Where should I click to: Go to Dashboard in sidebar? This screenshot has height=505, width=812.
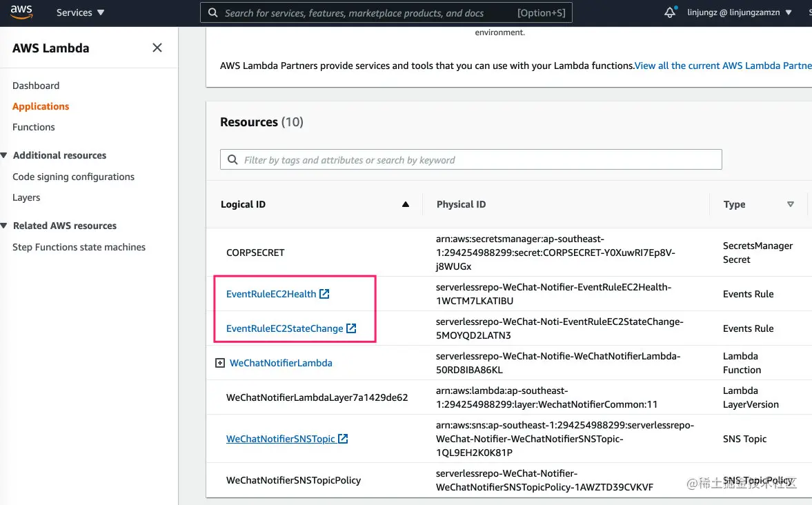[x=36, y=86]
